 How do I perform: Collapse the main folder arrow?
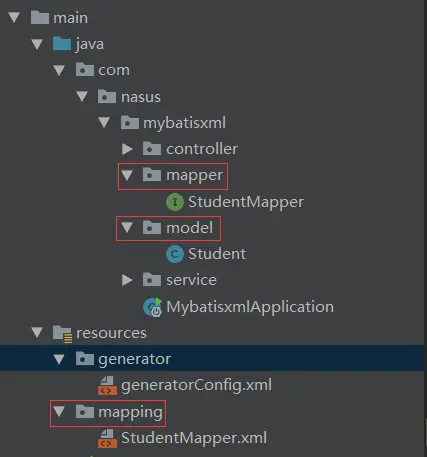pos(14,17)
